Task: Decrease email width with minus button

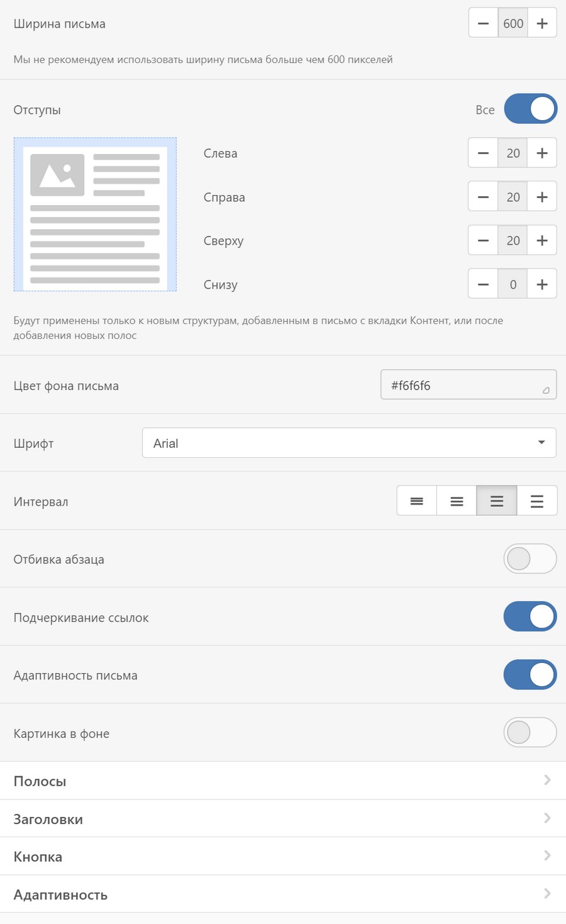Action: [x=483, y=23]
